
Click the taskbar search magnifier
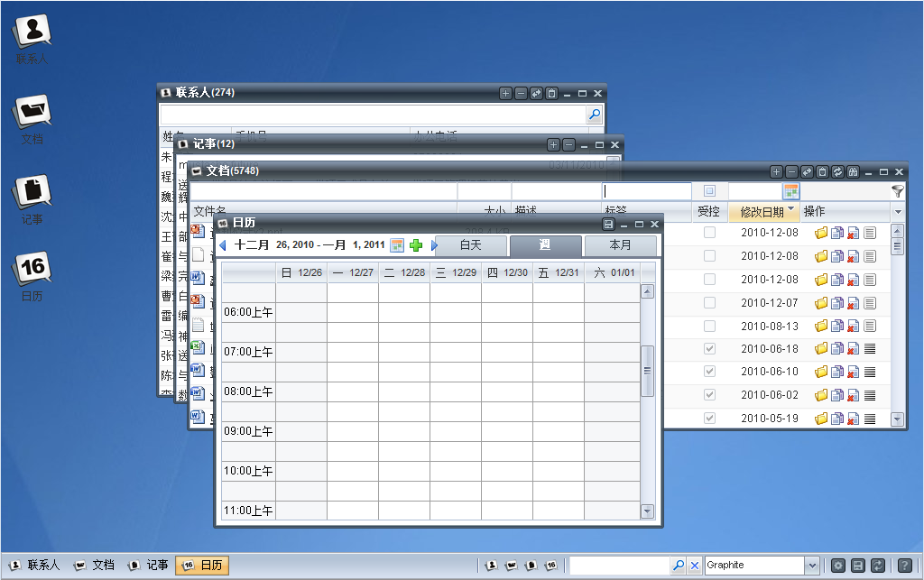679,566
